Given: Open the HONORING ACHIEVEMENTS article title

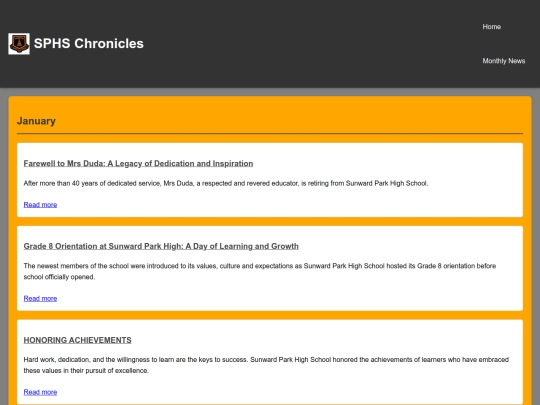Looking at the screenshot, I should point(77,340).
